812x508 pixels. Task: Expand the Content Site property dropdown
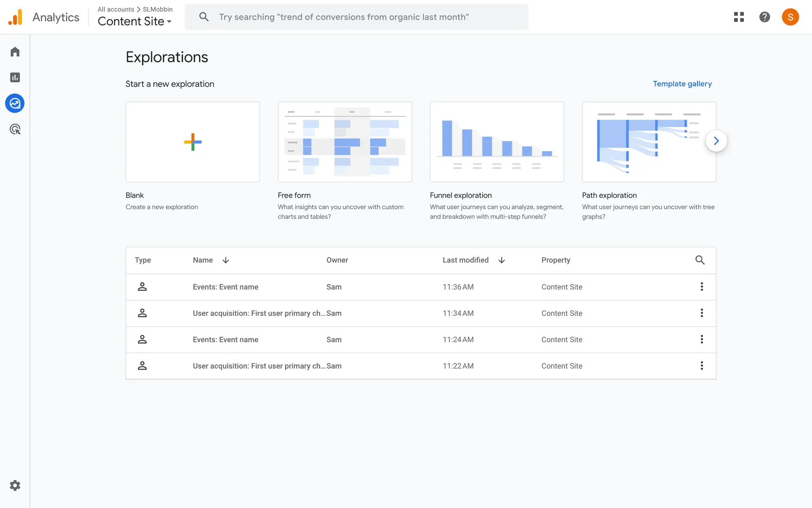(134, 21)
